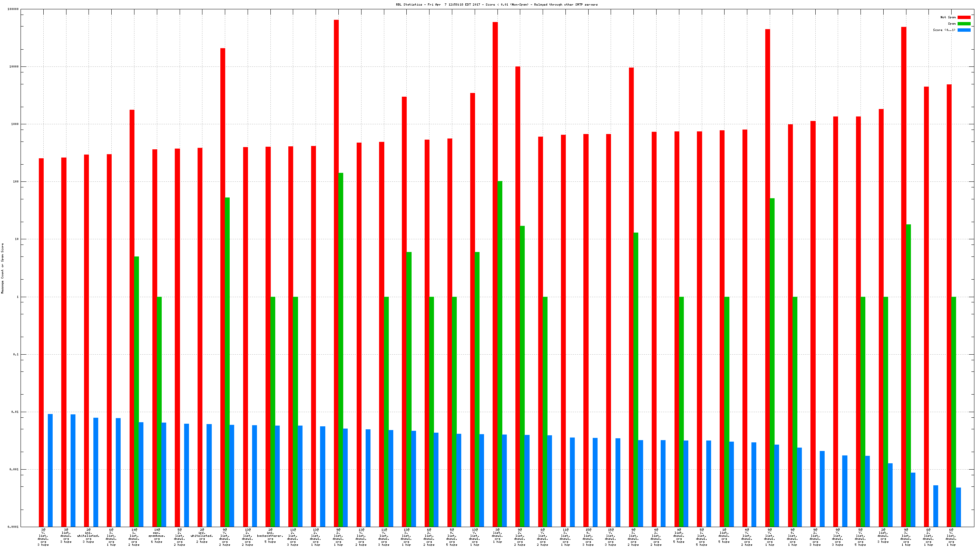The height and width of the screenshot is (551, 980).
Task: Click the last blue Score bar on right
Action: point(958,507)
